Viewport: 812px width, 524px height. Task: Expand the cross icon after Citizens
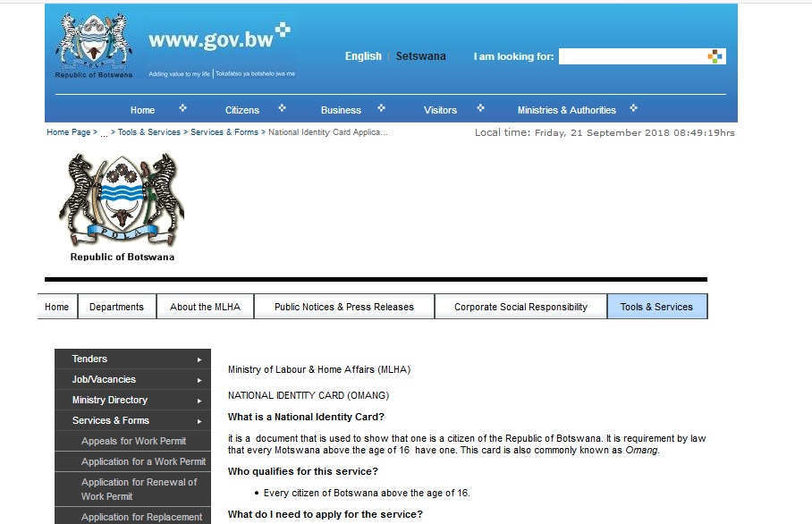282,108
